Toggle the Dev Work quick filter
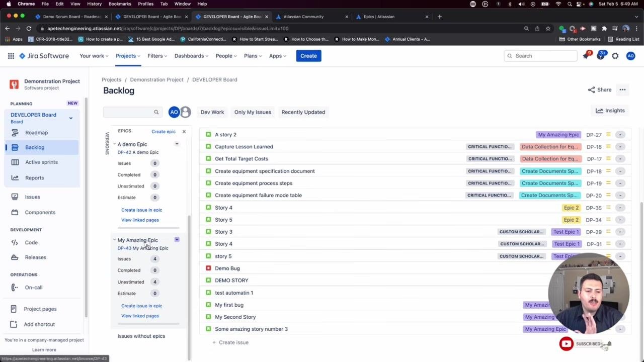The image size is (644, 362). (x=212, y=112)
